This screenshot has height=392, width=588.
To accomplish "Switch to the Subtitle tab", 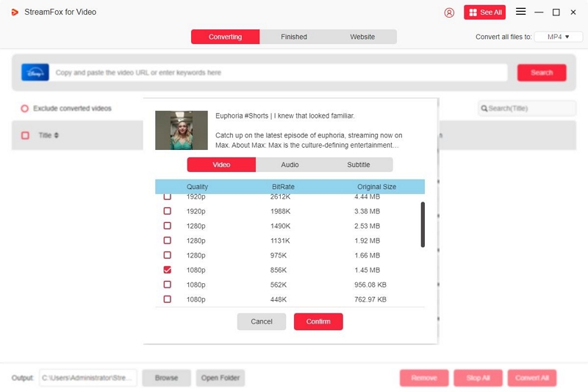I will (358, 165).
